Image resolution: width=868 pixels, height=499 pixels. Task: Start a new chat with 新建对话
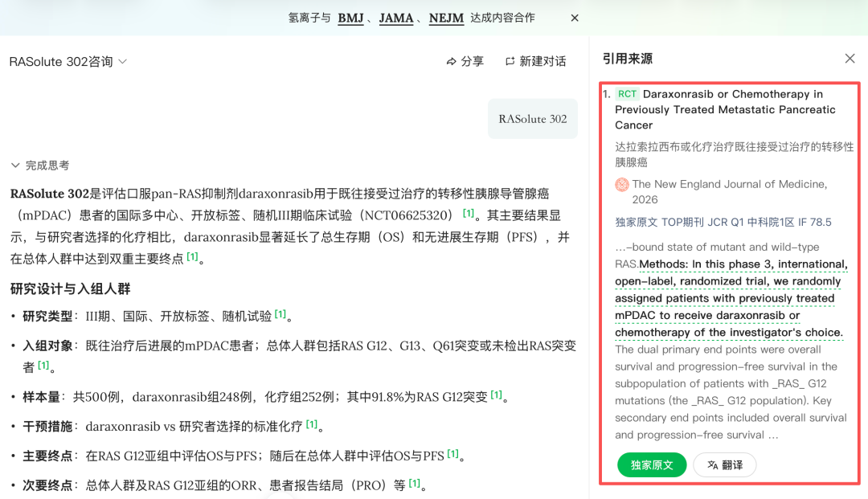click(535, 61)
